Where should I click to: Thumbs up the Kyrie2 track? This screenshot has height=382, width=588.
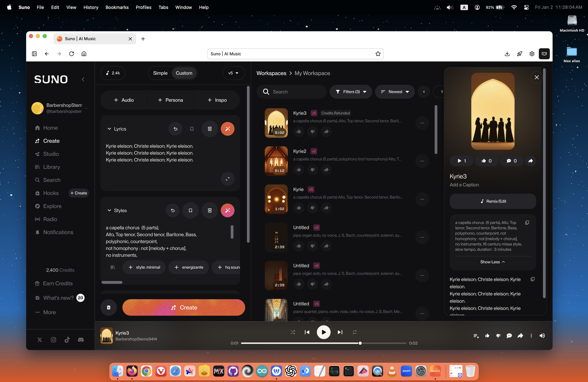pyautogui.click(x=299, y=170)
